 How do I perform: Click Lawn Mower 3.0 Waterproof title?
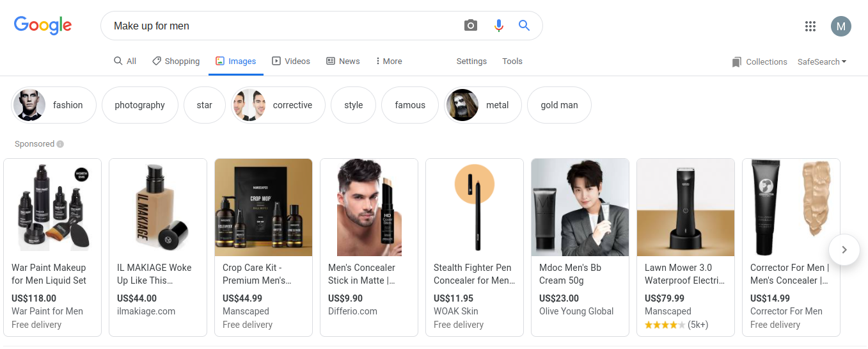(685, 274)
